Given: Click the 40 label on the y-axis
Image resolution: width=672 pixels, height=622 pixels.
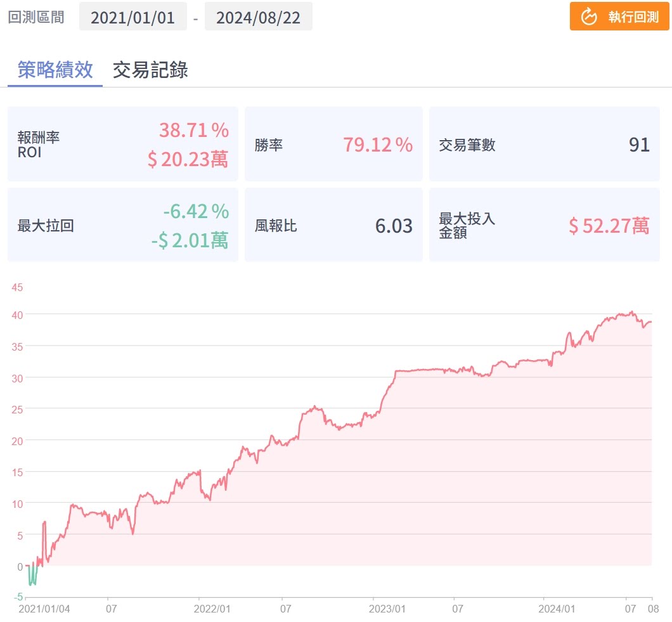Looking at the screenshot, I should pyautogui.click(x=16, y=314).
